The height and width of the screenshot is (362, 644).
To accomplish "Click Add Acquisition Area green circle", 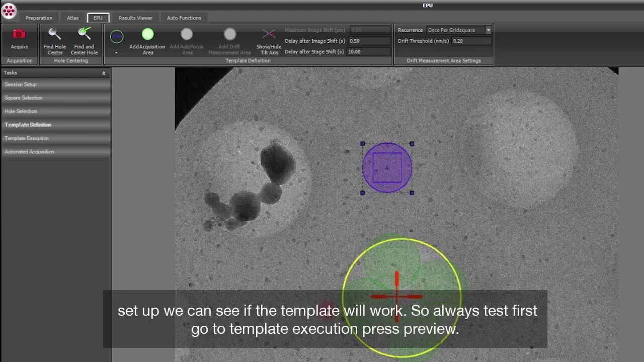I will coord(147,35).
